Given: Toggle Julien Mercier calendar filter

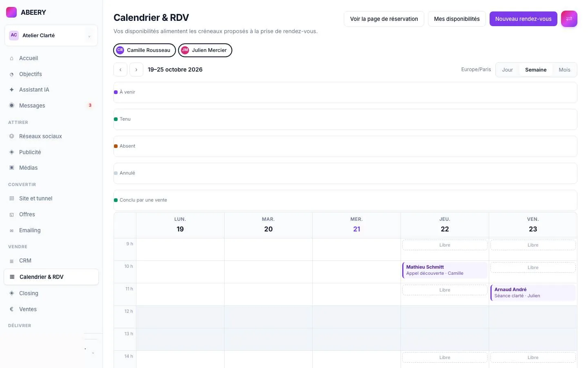Looking at the screenshot, I should tap(205, 50).
